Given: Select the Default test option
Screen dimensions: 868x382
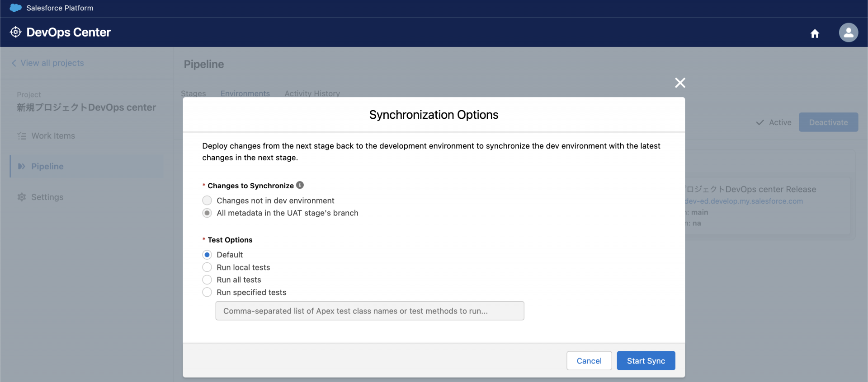Looking at the screenshot, I should pos(207,255).
